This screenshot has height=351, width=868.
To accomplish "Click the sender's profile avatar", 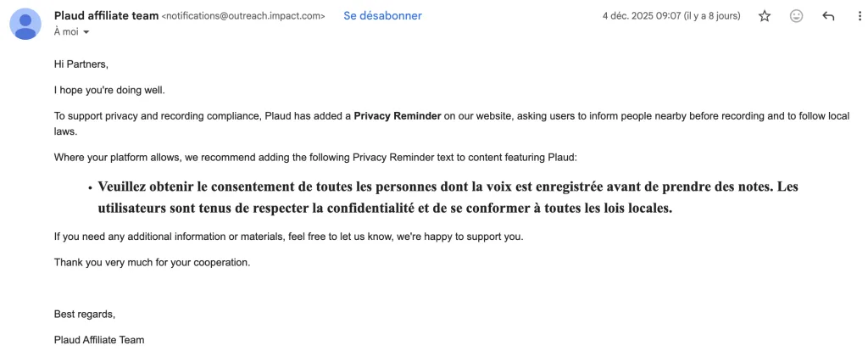I will coord(26,24).
